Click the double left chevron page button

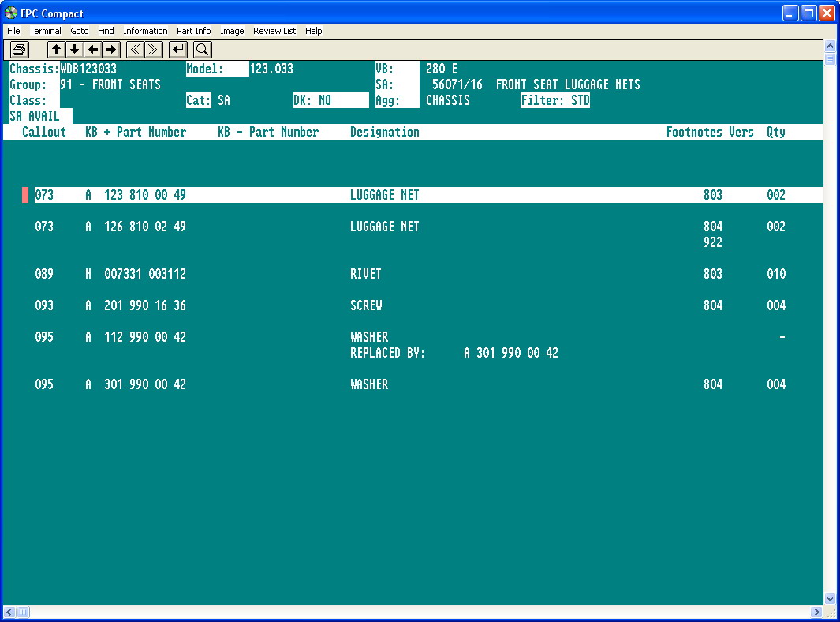point(135,50)
